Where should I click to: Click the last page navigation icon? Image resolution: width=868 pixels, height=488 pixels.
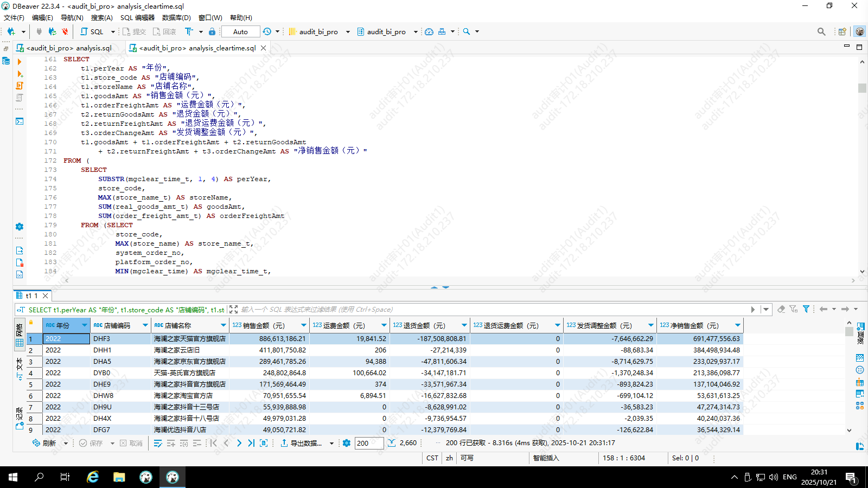(x=251, y=443)
